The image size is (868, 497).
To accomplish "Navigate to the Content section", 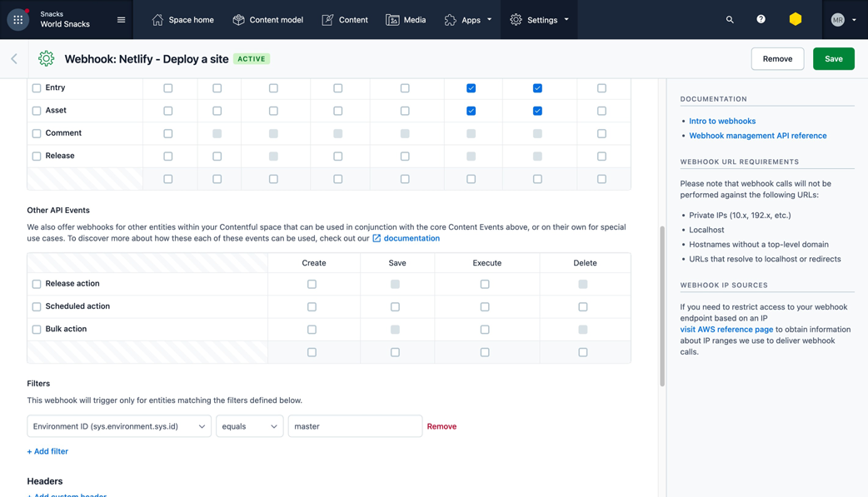I will click(344, 20).
